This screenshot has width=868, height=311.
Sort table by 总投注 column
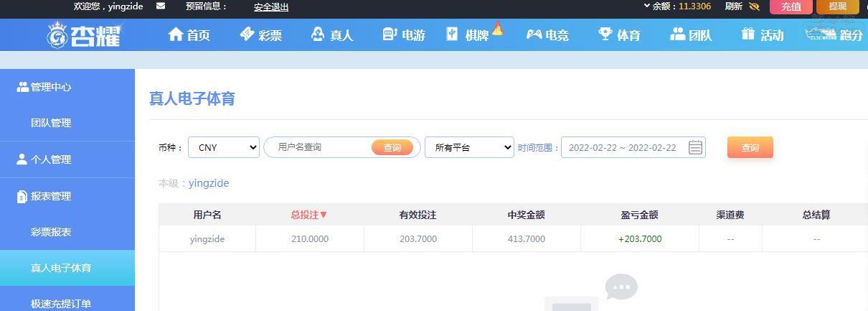point(308,215)
